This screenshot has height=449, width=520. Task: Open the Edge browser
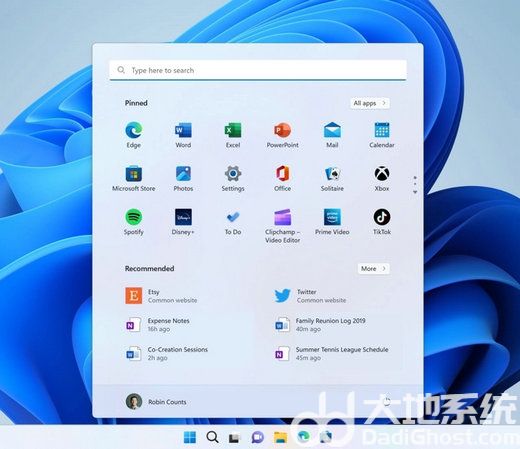pos(134,135)
